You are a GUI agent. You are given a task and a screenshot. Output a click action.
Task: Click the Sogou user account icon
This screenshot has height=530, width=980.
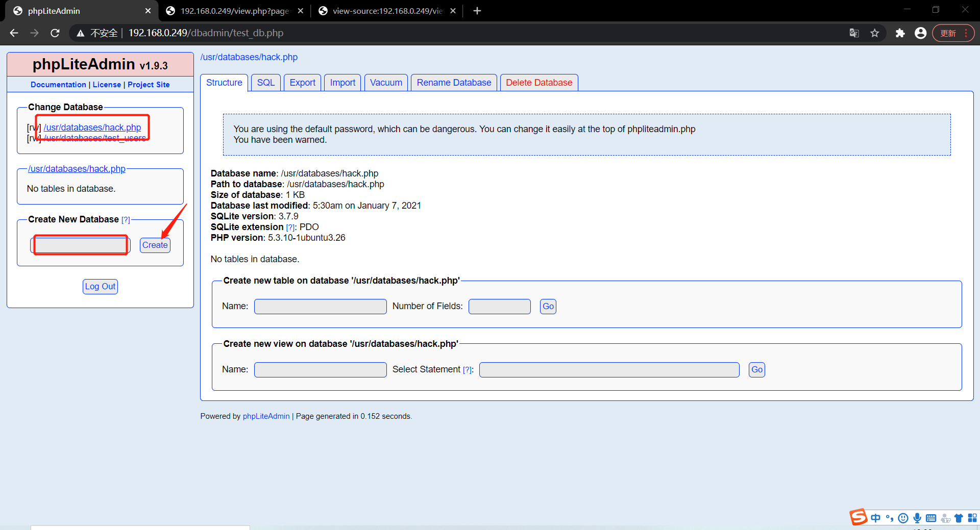click(945, 518)
